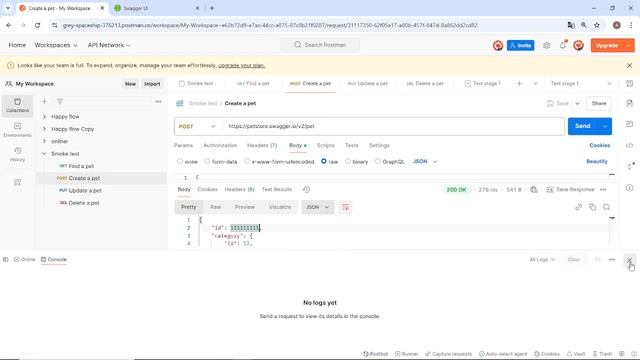This screenshot has width=640, height=360.
Task: Select the raw body type
Action: coord(324,161)
